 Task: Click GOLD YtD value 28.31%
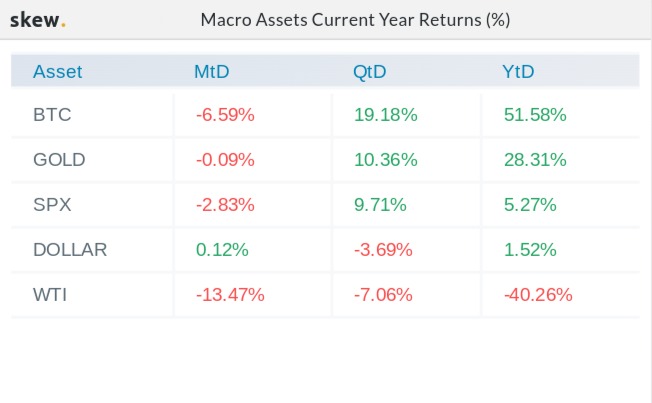coord(534,160)
